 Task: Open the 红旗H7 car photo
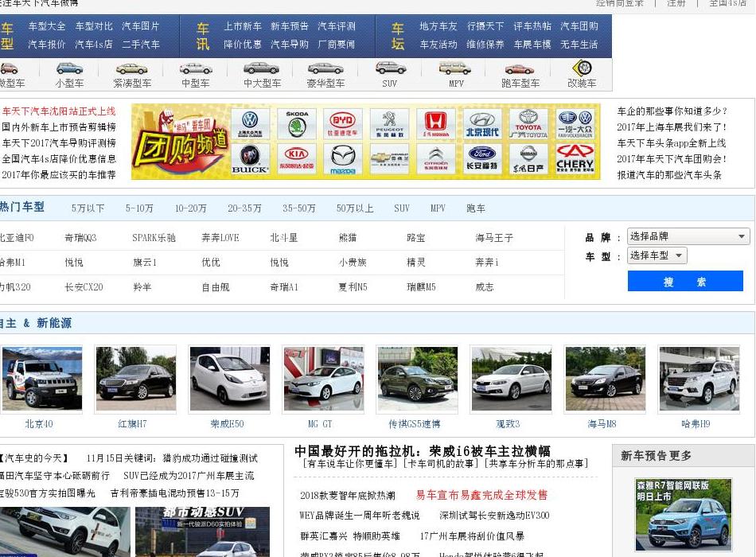pyautogui.click(x=136, y=379)
